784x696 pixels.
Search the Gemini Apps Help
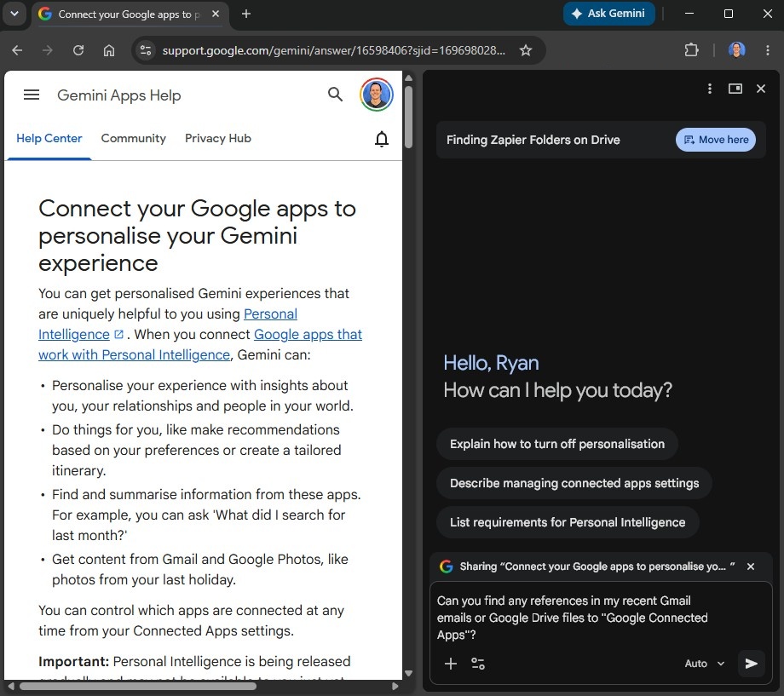pos(335,94)
